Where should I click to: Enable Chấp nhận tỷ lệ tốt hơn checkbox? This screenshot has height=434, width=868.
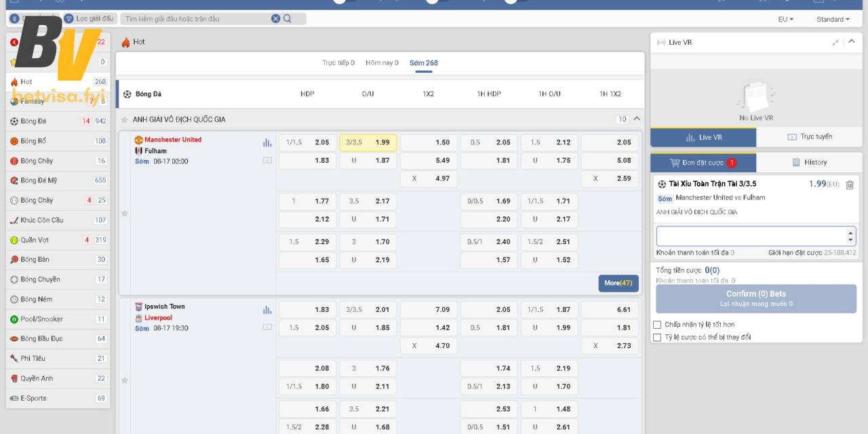[656, 325]
